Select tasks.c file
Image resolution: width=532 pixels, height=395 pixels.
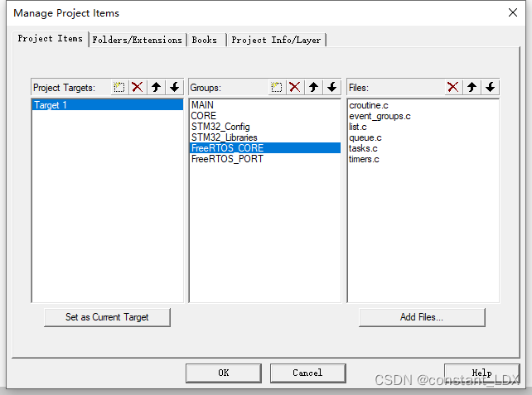point(423,148)
